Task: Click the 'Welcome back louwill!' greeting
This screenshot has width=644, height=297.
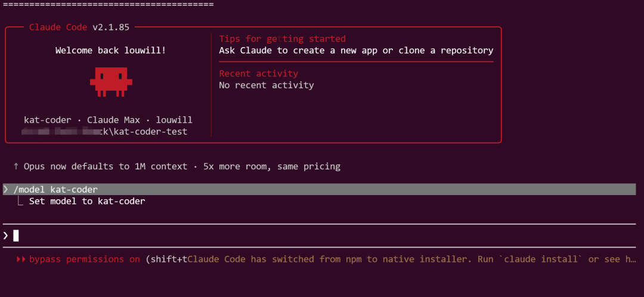Action: point(111,51)
